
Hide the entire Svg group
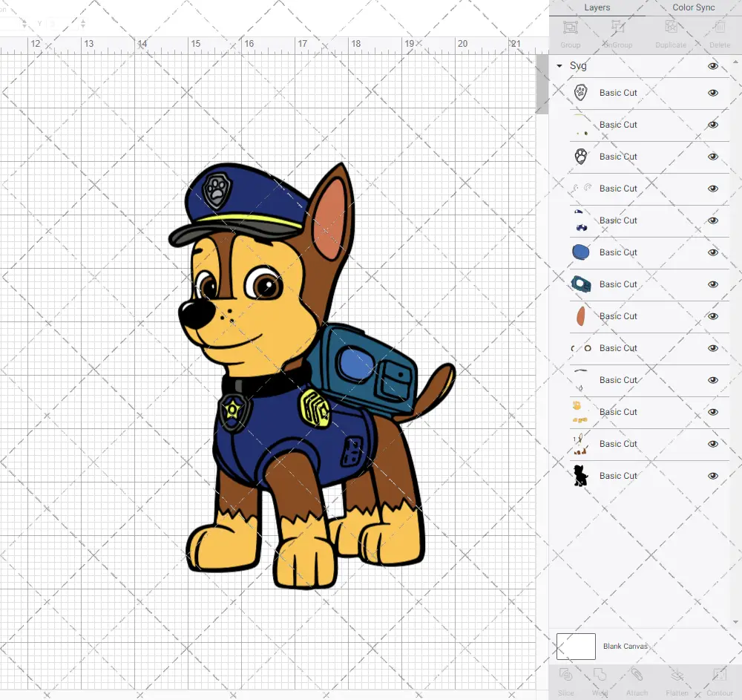click(712, 66)
